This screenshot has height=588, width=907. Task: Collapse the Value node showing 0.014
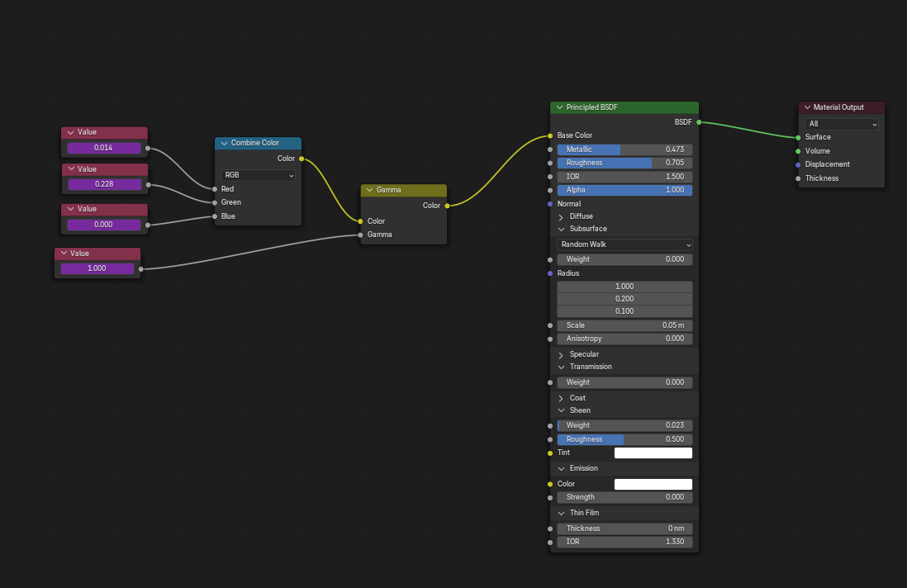[x=70, y=132]
